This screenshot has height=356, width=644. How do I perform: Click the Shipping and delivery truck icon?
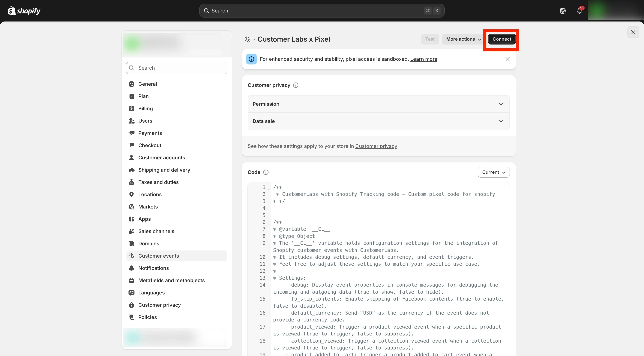click(131, 170)
